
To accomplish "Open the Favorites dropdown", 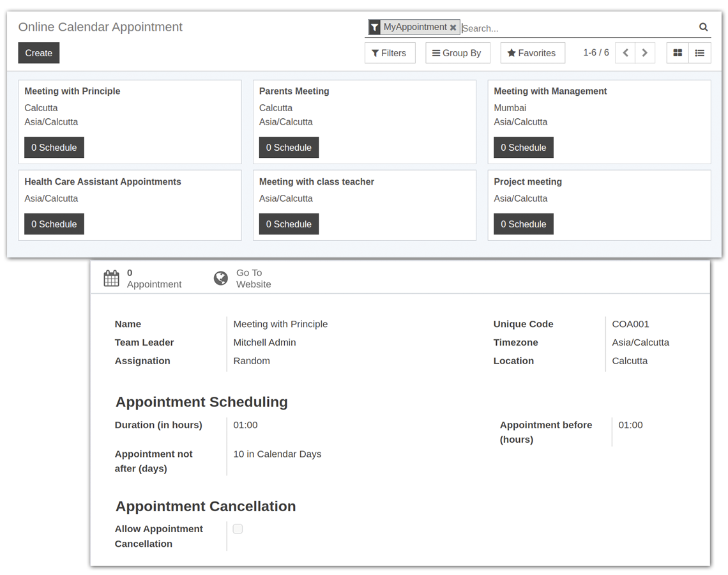I will 532,53.
